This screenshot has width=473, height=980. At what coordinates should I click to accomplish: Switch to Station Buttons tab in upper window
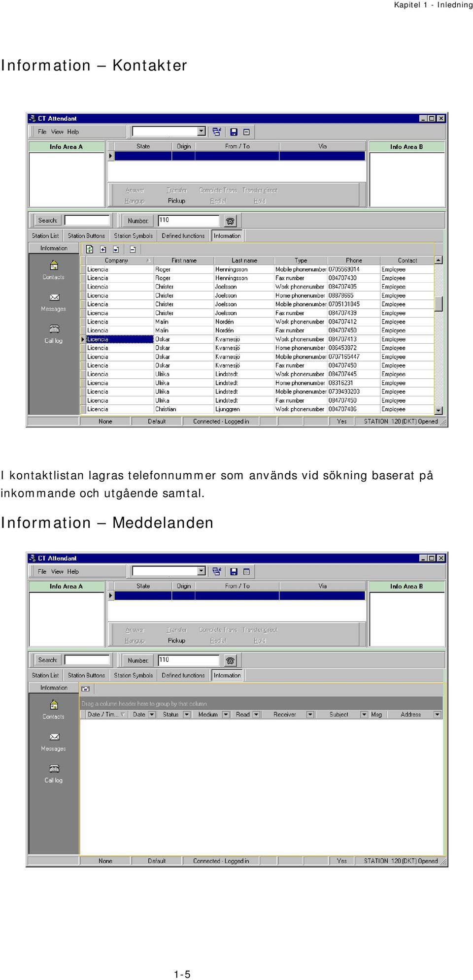coord(86,236)
